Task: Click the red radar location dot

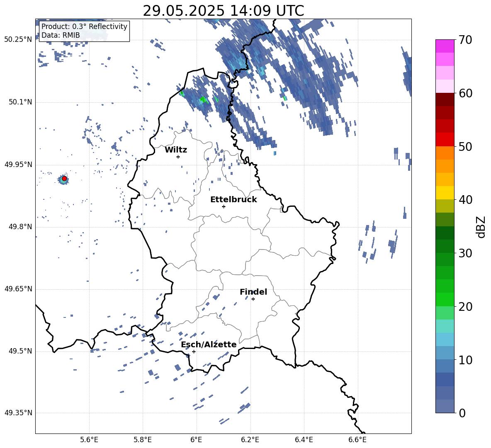Action: tap(64, 179)
